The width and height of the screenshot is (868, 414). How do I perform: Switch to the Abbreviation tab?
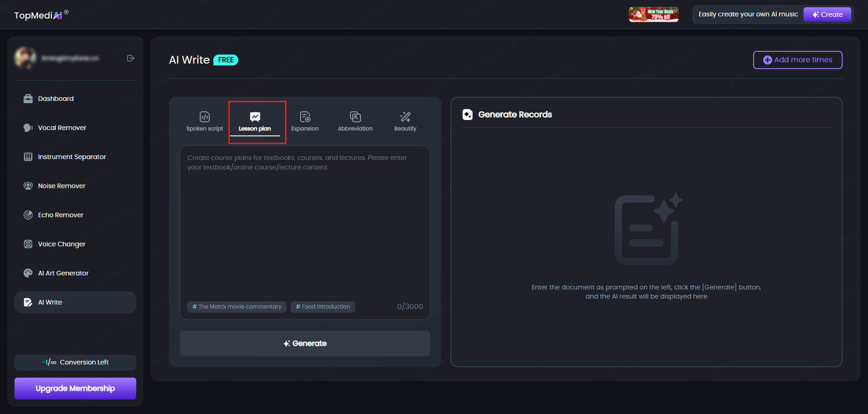click(x=355, y=122)
